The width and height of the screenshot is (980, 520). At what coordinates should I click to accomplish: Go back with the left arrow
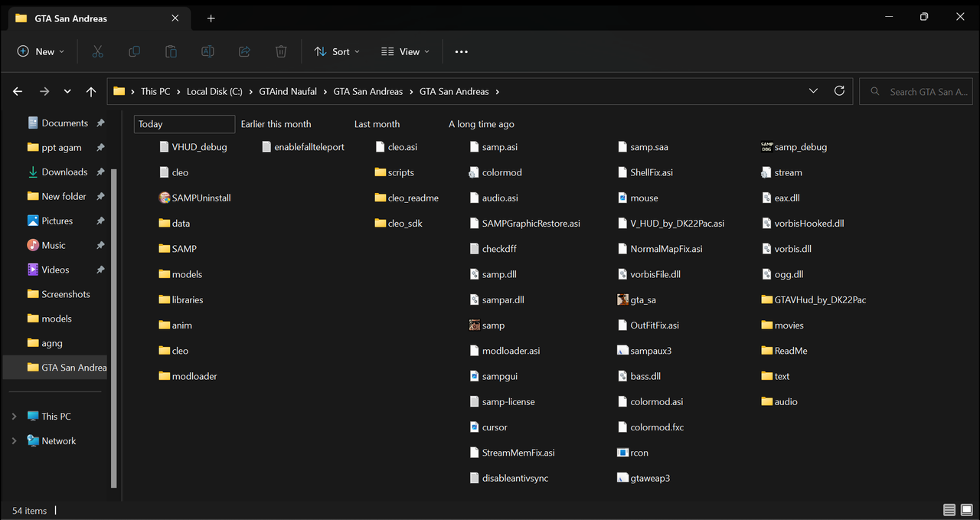(18, 91)
